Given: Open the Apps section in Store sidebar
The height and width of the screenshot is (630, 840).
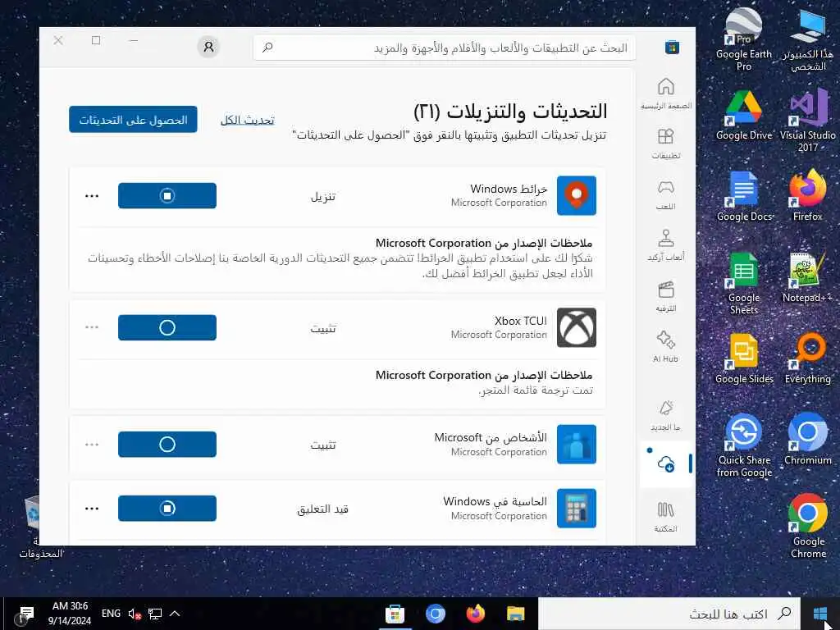Looking at the screenshot, I should click(x=666, y=144).
